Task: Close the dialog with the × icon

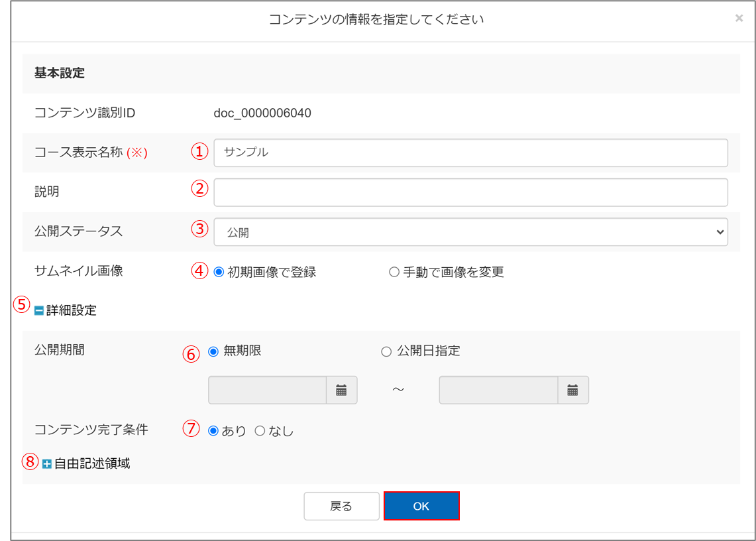Action: click(x=739, y=19)
